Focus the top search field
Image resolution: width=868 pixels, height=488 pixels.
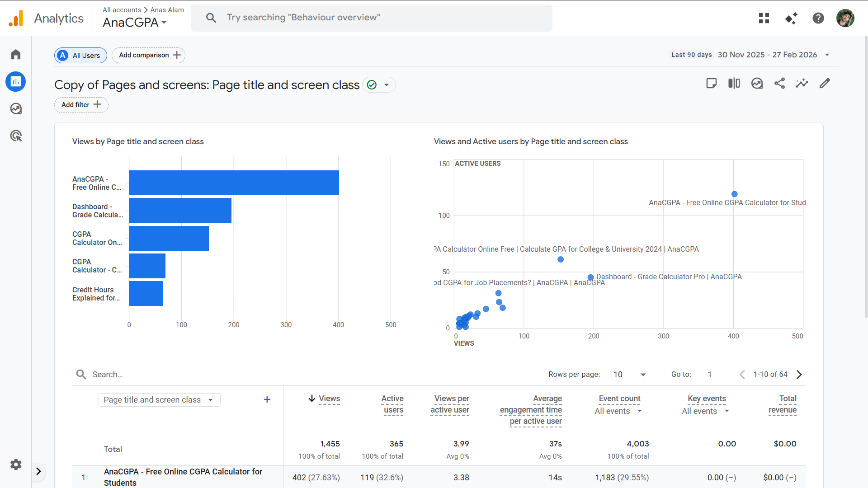tap(372, 18)
